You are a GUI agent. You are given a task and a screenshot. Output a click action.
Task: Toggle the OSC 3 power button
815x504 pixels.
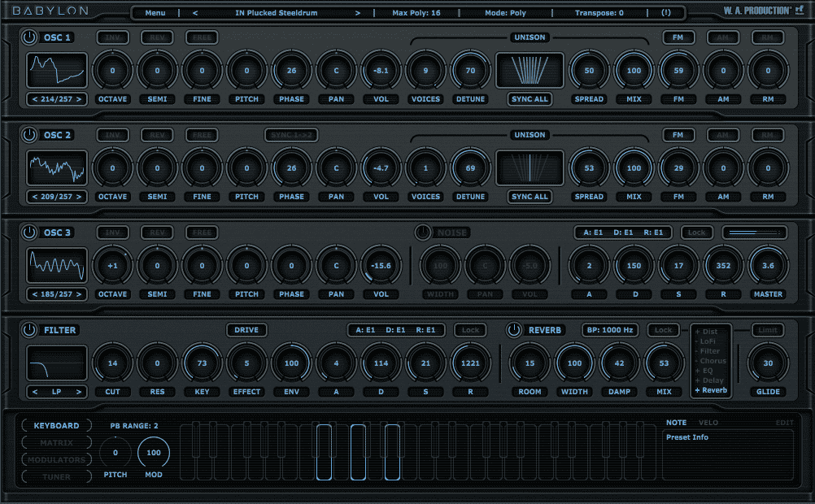pos(29,232)
